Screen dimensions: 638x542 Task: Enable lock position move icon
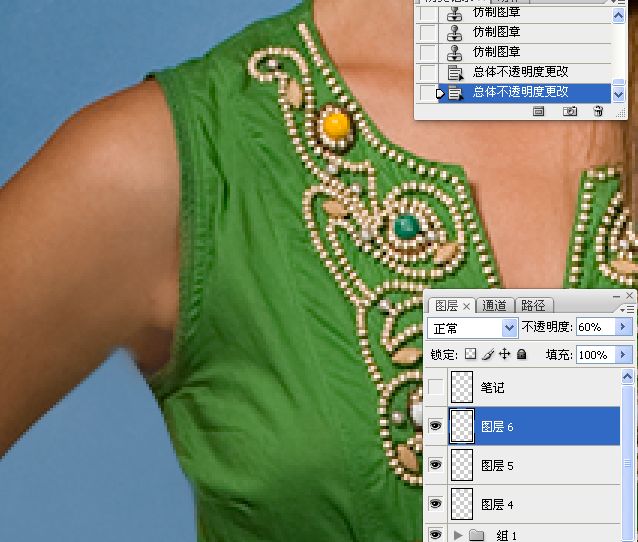pos(505,354)
